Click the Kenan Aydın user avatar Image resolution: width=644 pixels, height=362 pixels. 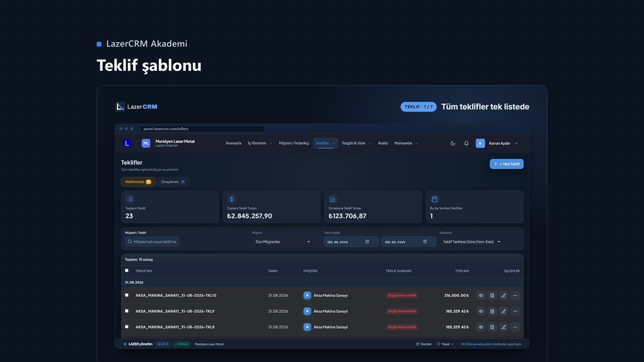point(480,143)
